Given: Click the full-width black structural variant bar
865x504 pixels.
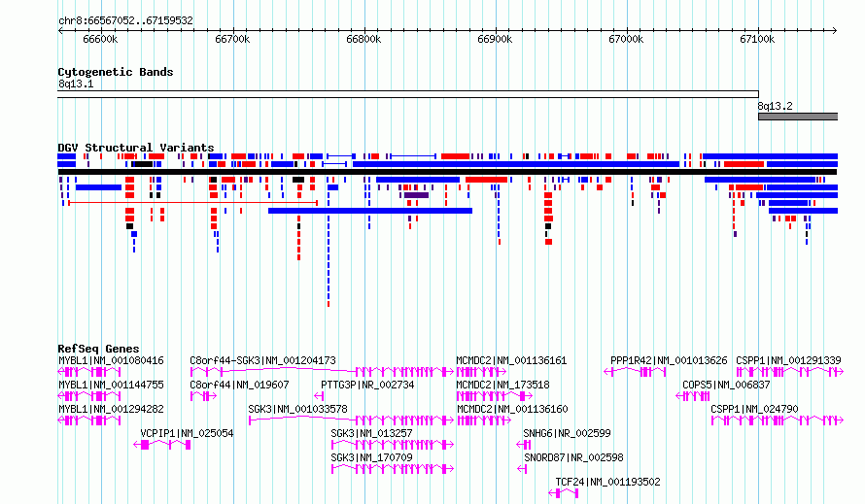Looking at the screenshot, I should point(447,172).
